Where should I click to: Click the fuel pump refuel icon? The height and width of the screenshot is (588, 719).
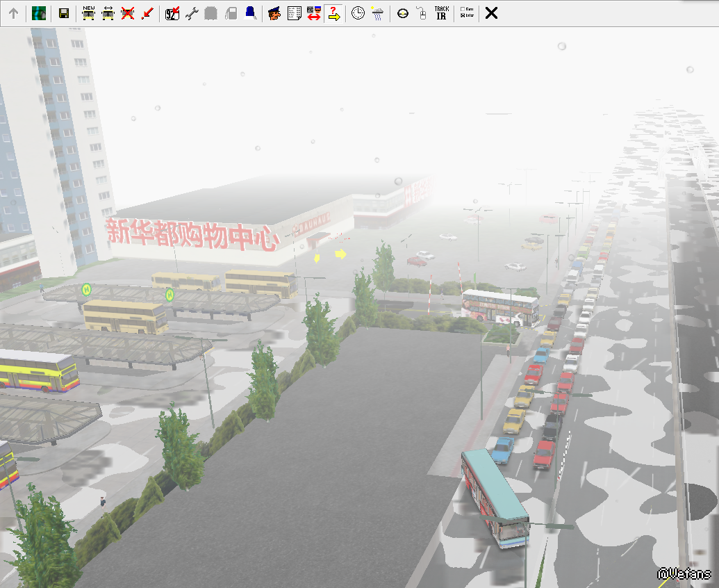[232, 13]
